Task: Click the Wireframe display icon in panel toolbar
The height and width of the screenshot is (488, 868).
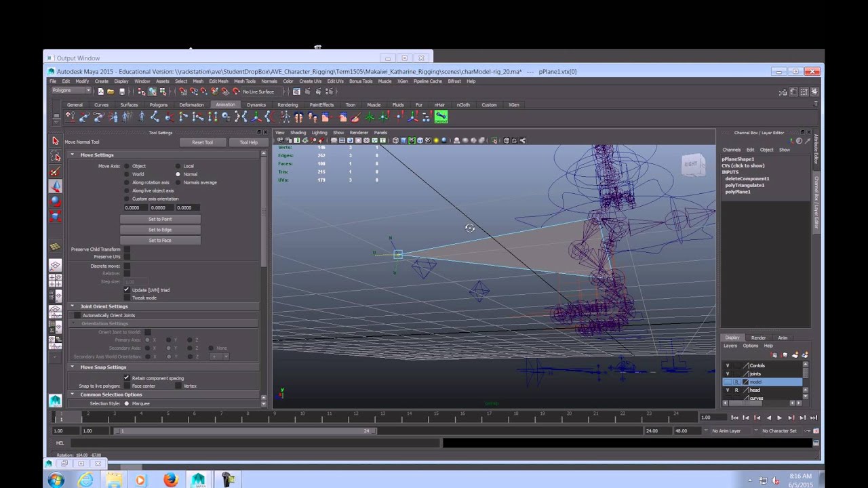Action: (395, 140)
